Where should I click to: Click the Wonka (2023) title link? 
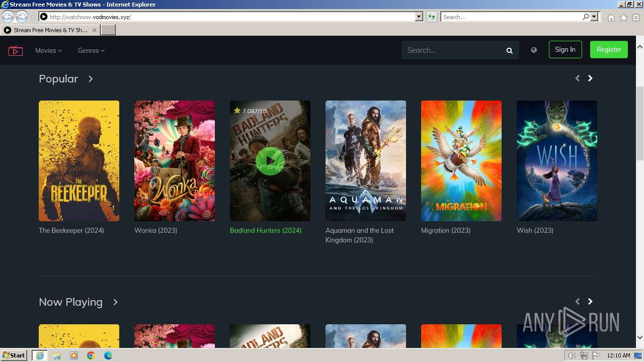tap(155, 230)
